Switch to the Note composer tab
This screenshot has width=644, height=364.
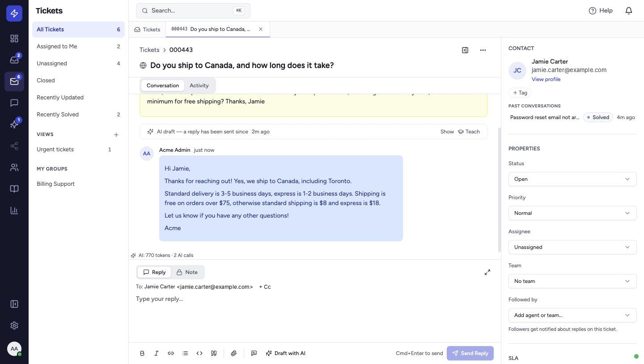[187, 272]
